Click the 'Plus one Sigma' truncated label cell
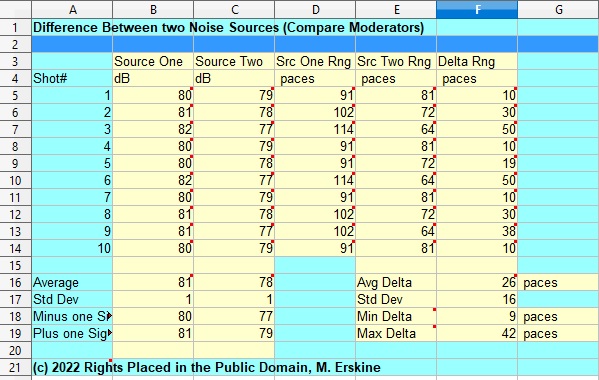The width and height of the screenshot is (599, 380). [72, 333]
